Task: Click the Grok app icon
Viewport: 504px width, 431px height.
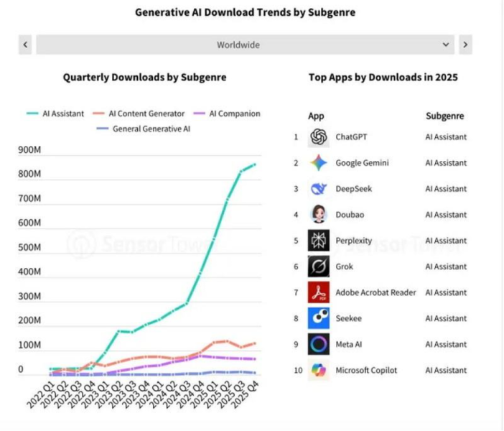Action: (319, 267)
